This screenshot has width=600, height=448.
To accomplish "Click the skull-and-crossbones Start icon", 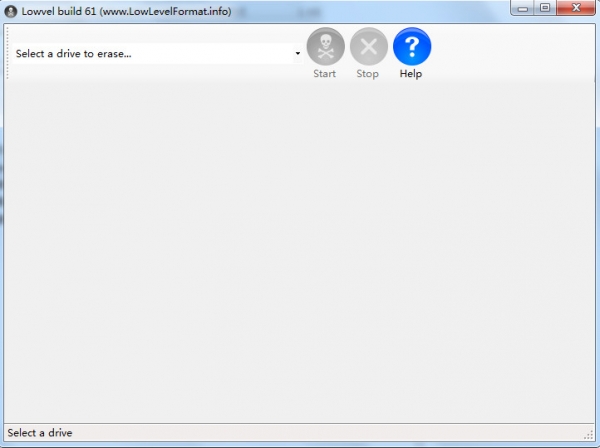I will [325, 47].
